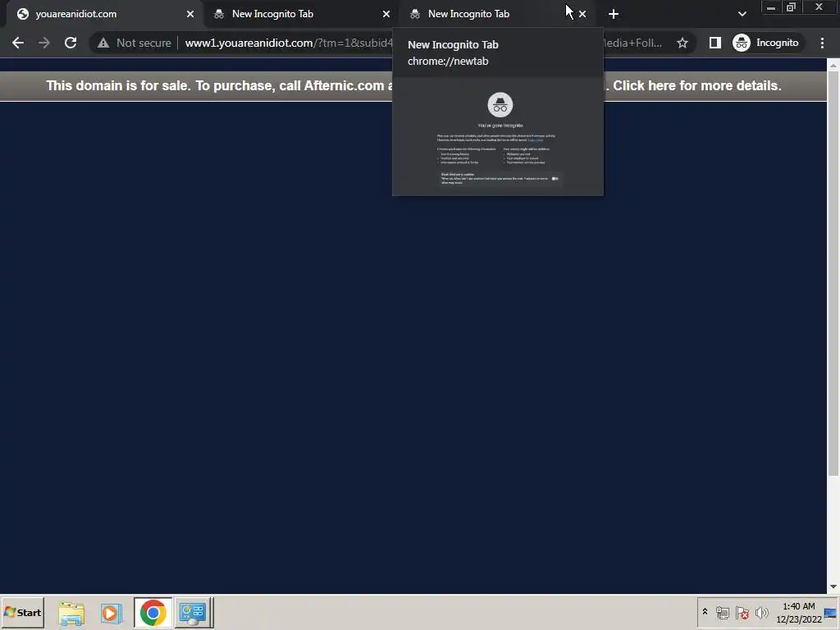This screenshot has width=840, height=630.
Task: Open a new tab with the plus button
Action: 614,14
